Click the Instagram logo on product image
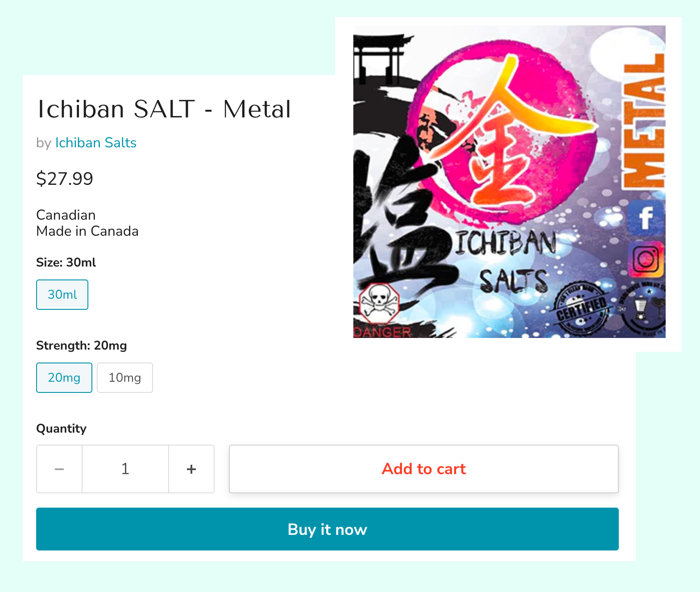Screen dimensions: 700x592 pos(646,259)
